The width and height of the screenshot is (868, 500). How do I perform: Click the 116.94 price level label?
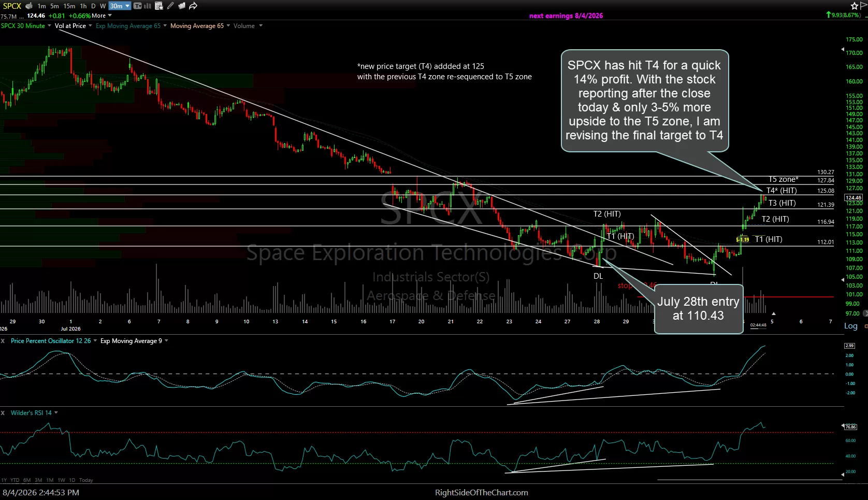pyautogui.click(x=826, y=222)
